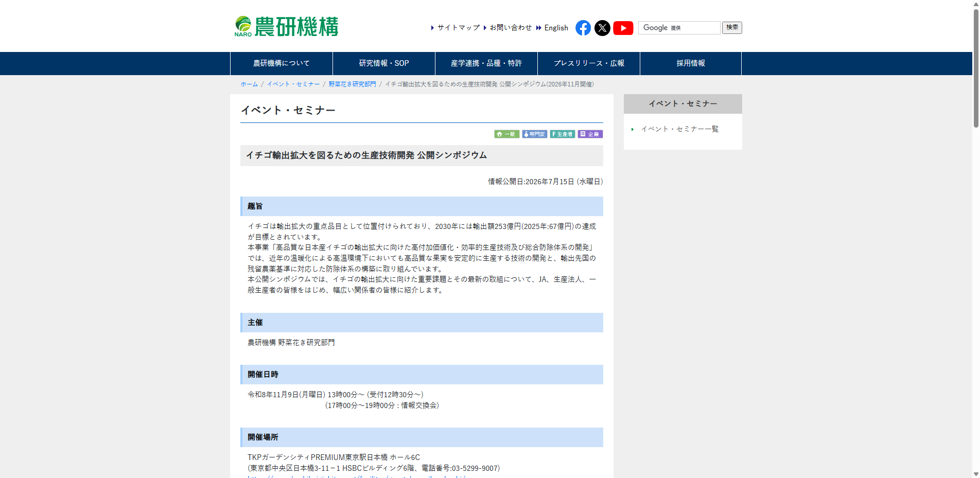
Task: Open the X (Twitter) icon
Action: [x=602, y=28]
